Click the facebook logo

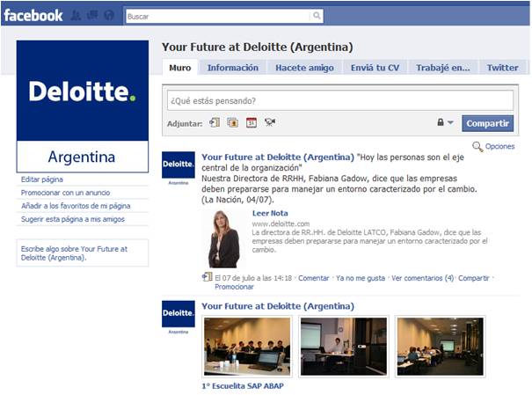coord(33,16)
